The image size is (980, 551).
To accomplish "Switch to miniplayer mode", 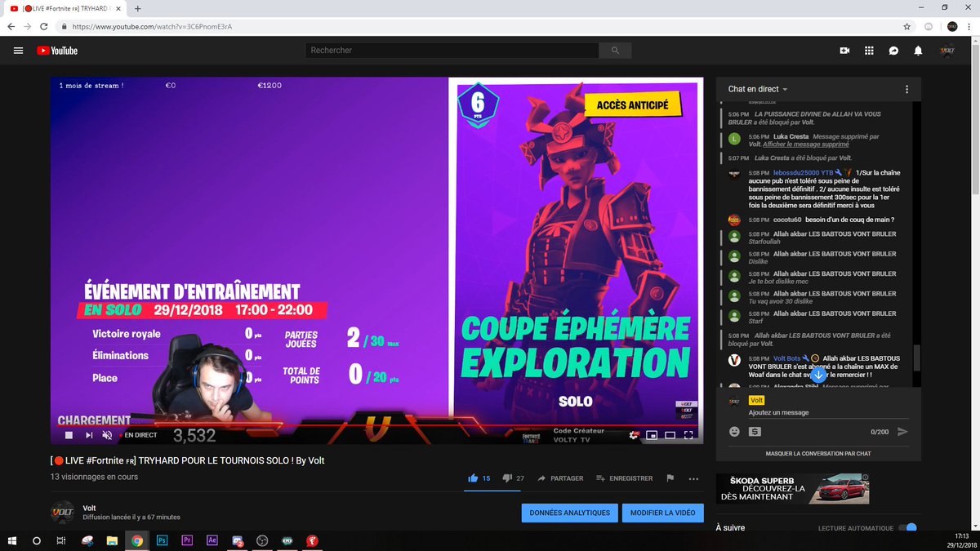I will [652, 435].
